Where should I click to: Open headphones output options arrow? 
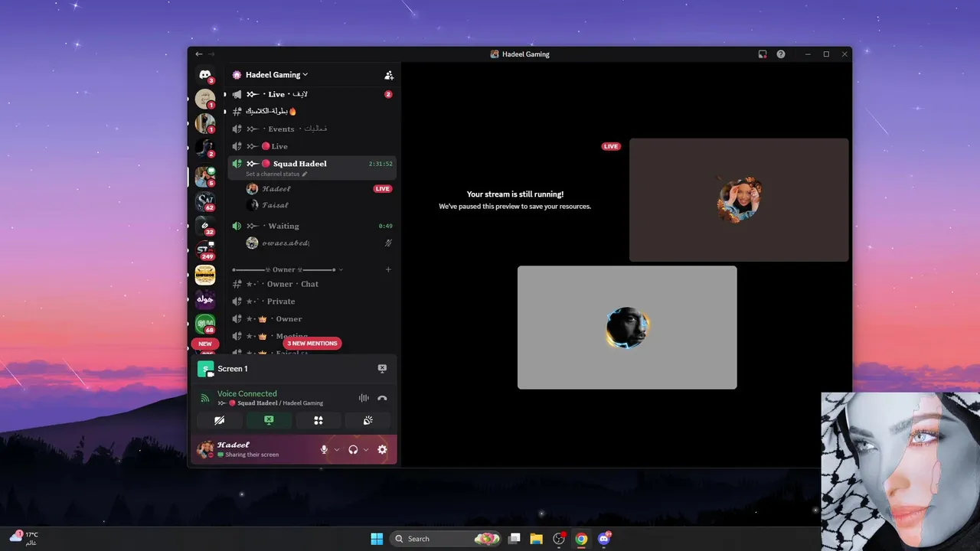(366, 450)
